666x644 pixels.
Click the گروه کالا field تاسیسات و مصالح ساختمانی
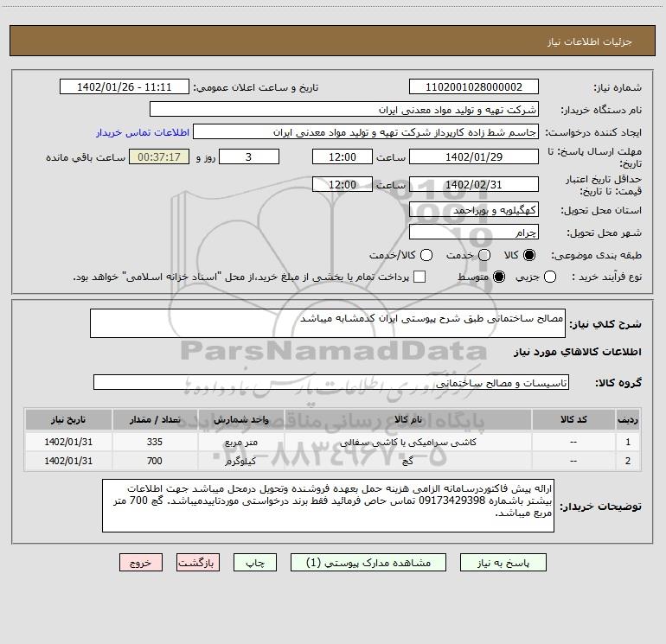pos(331,382)
